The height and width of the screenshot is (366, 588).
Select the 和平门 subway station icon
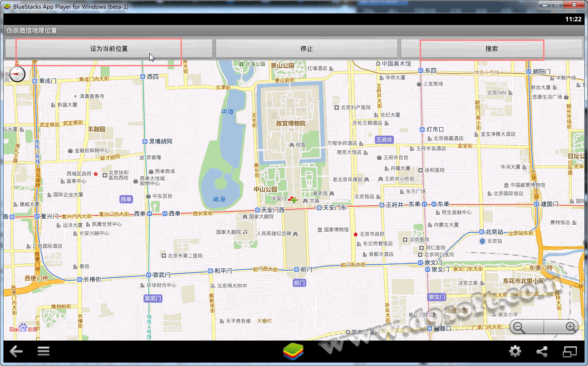click(x=210, y=271)
